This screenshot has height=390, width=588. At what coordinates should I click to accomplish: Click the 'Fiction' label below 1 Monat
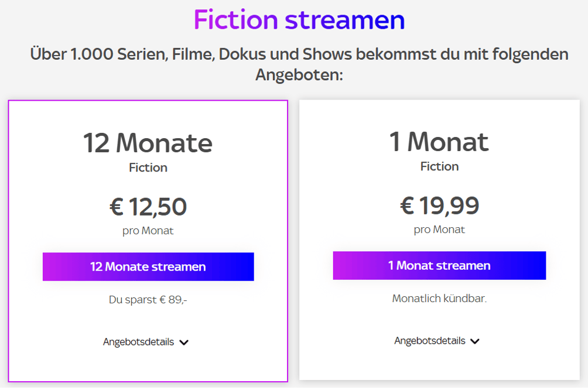click(439, 167)
